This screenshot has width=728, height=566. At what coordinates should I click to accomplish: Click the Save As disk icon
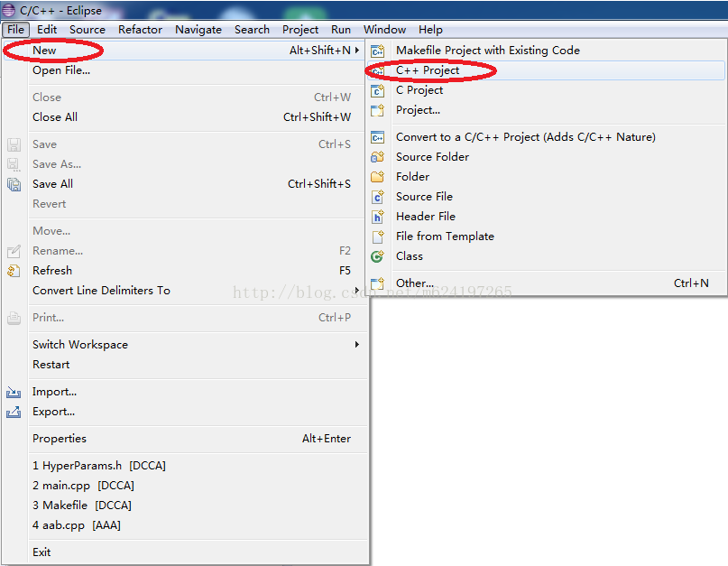14,165
